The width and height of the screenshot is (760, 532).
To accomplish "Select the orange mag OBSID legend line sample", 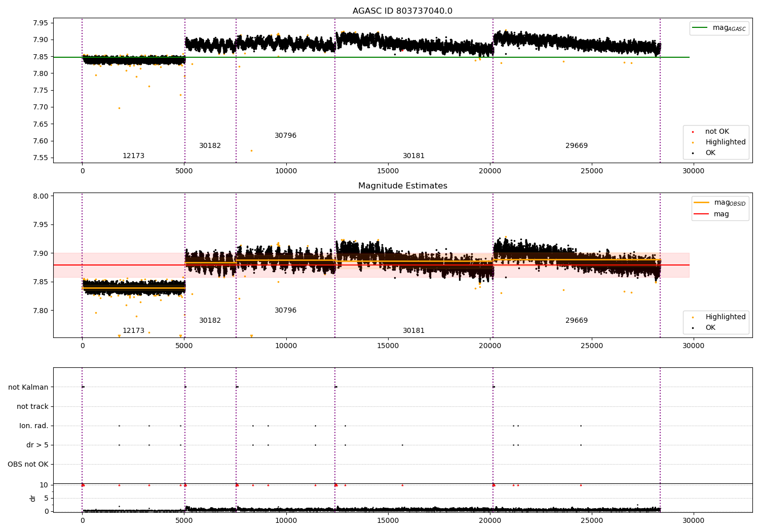I will [x=701, y=203].
